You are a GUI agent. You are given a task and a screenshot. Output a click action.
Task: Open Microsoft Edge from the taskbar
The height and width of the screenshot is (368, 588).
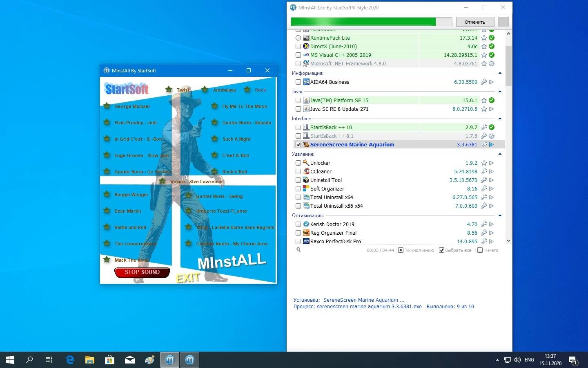[x=70, y=360]
